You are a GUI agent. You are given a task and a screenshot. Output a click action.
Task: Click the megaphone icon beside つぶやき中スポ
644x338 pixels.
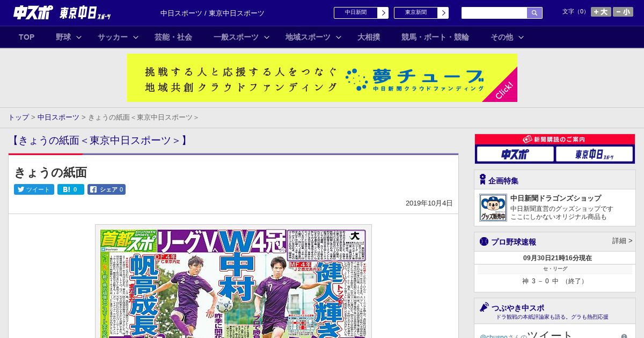[x=484, y=307]
